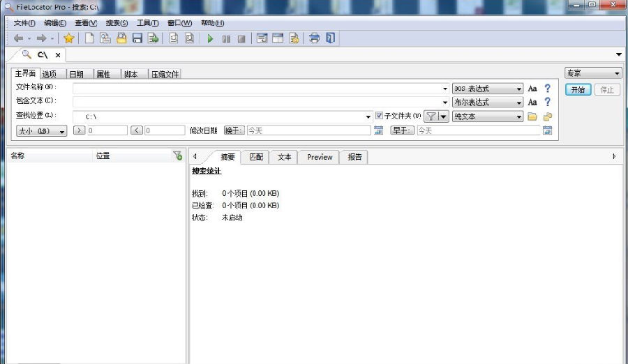Open the calendar picker for 晚于 date

pyautogui.click(x=378, y=130)
